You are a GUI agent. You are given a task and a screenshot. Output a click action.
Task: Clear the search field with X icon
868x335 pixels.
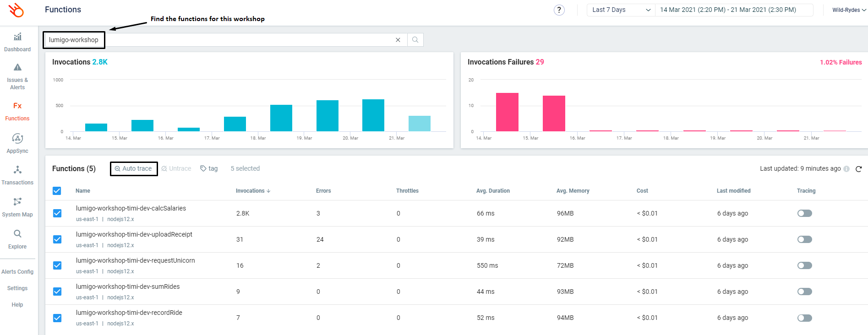click(398, 40)
